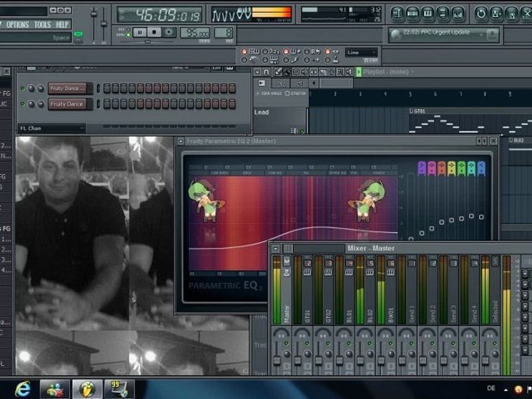Click the tempo display showing 95
Screen dimensions: 532x399
coord(195,33)
